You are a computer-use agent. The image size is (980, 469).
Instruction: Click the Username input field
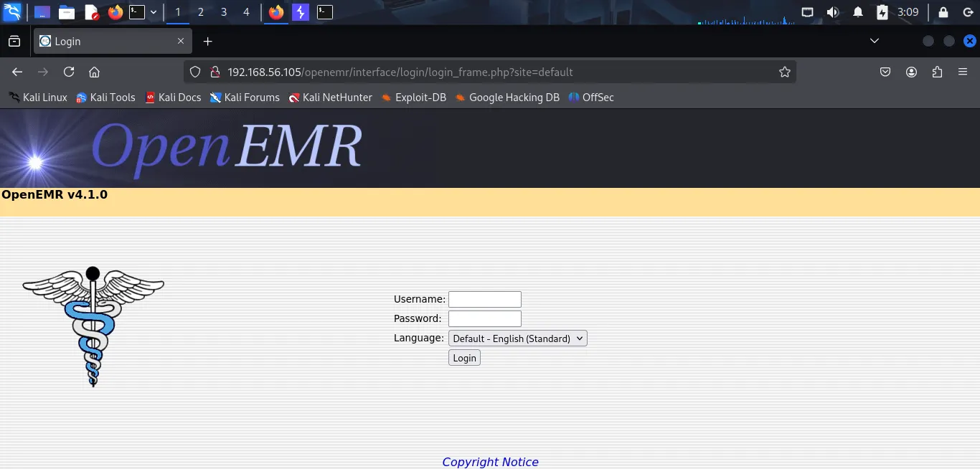pos(484,299)
